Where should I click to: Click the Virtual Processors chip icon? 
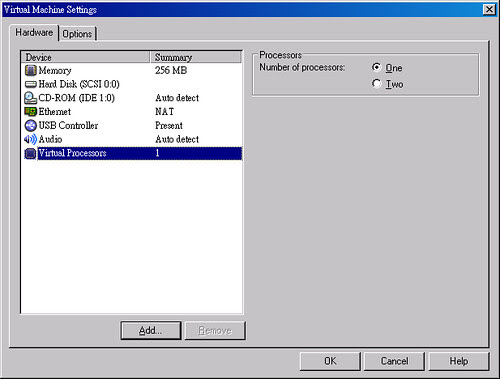tap(30, 153)
